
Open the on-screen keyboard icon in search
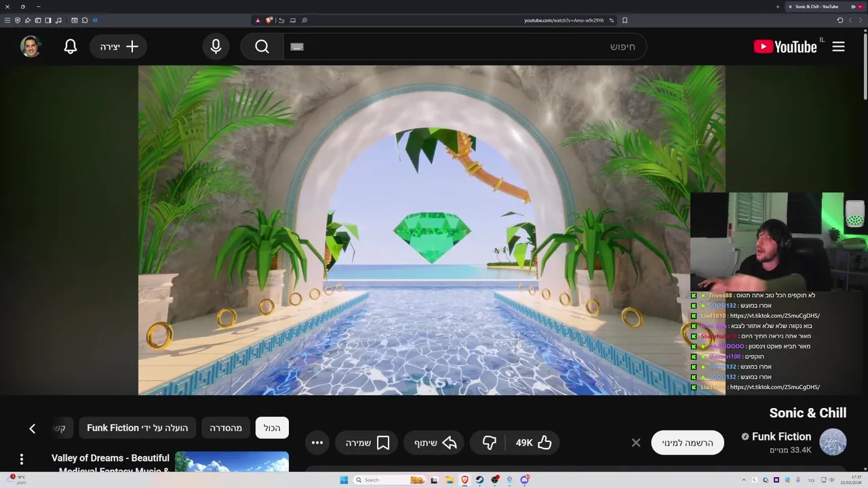click(x=297, y=47)
